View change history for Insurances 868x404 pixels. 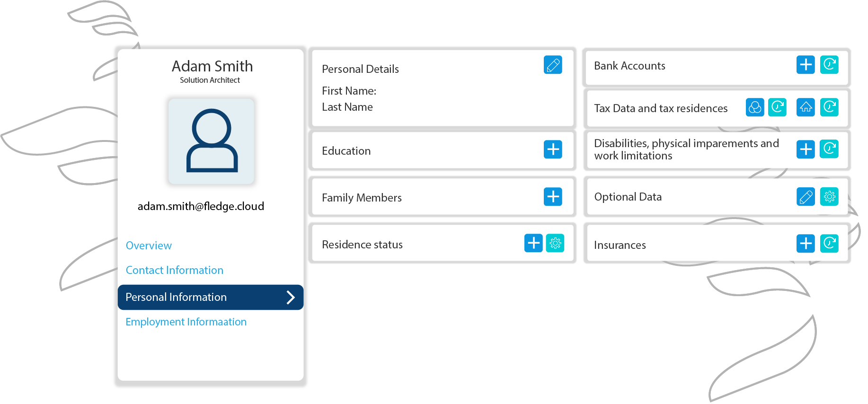[x=829, y=244]
